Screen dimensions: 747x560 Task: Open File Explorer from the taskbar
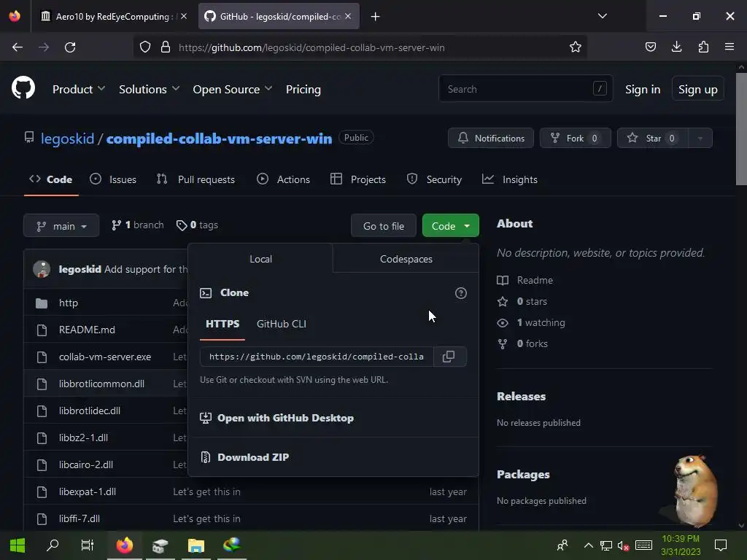coord(196,545)
